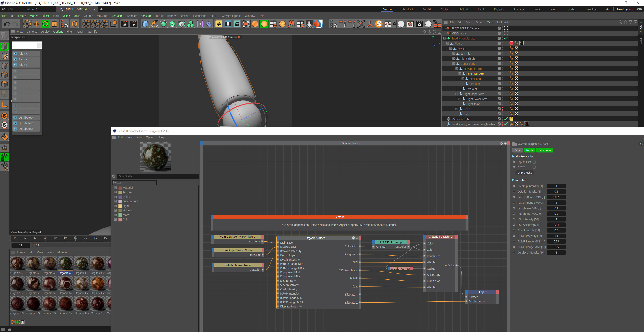Collapse the Pelvis hierarchy
The image size is (644, 332).
(450, 49)
